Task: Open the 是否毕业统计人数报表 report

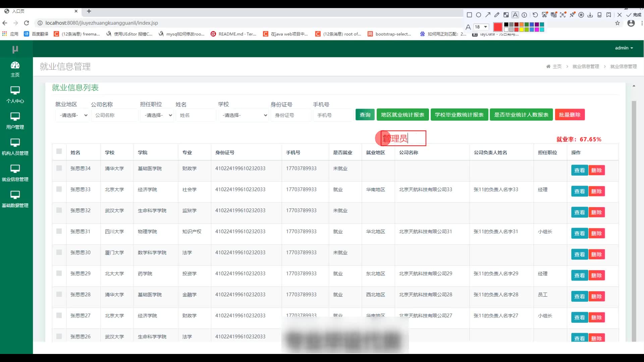Action: (x=521, y=115)
